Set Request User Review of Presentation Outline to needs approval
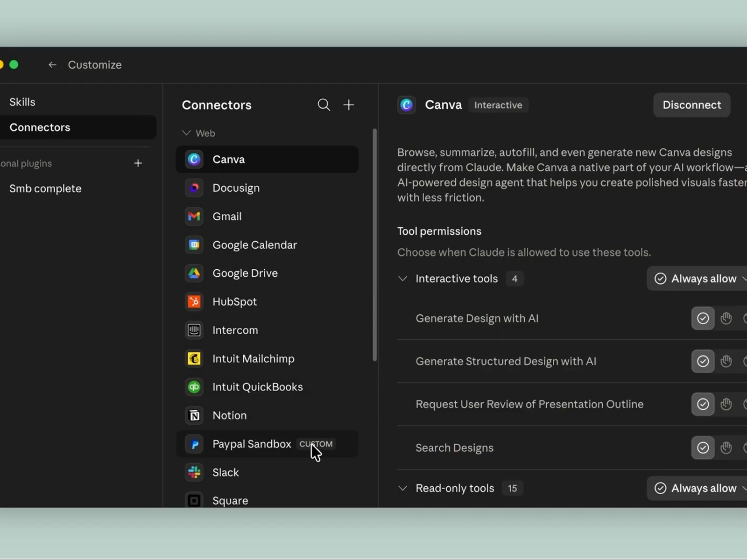Screen dimensions: 747x560 tap(726, 404)
